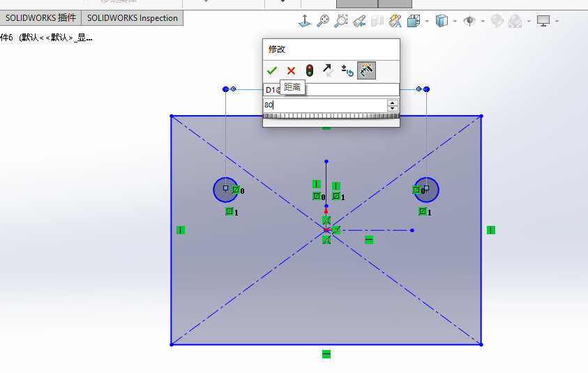Select the top endpoint of the vertical line
This screenshot has width=588, height=373.
326,162
